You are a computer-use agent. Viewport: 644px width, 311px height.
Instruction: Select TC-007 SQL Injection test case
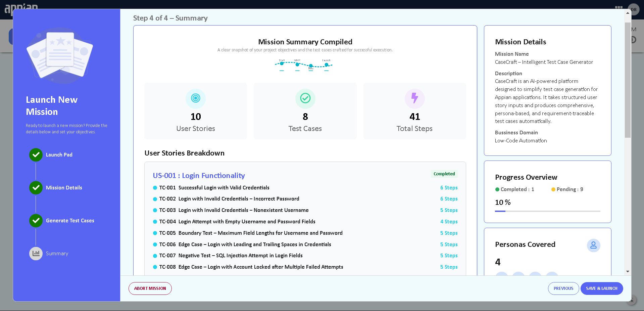pyautogui.click(x=240, y=256)
